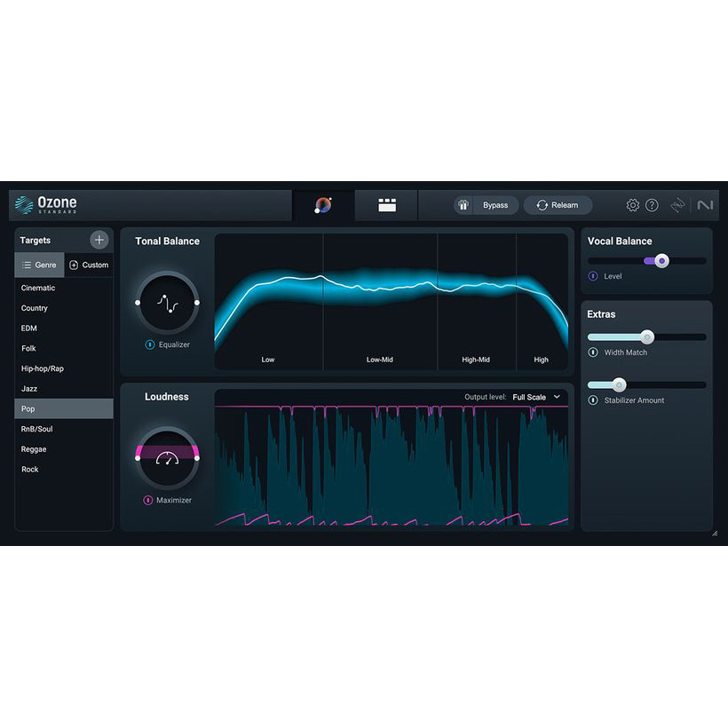Switch to the module chain view icon
Image resolution: width=728 pixels, height=728 pixels.
(x=387, y=205)
